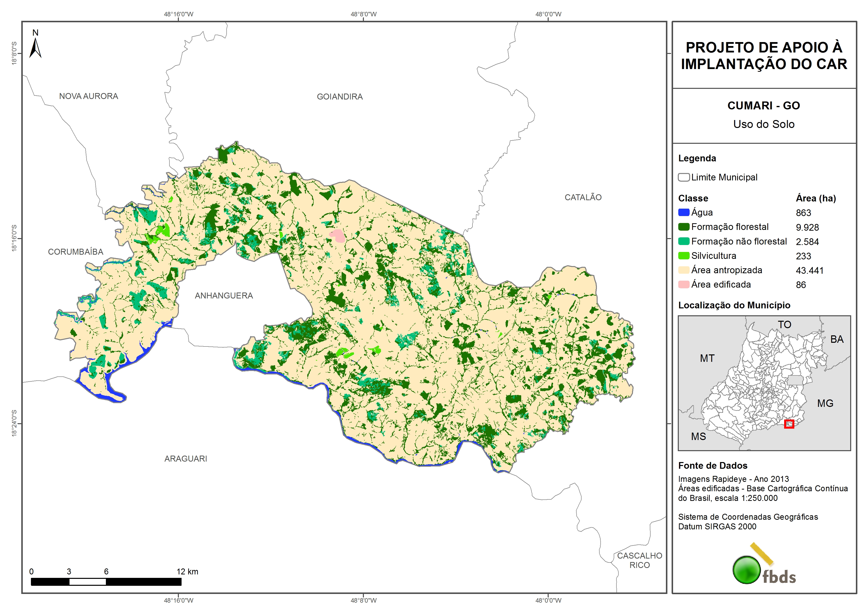The image size is (868, 614).
Task: Click the black-and-white scale bar
Action: pos(106,582)
